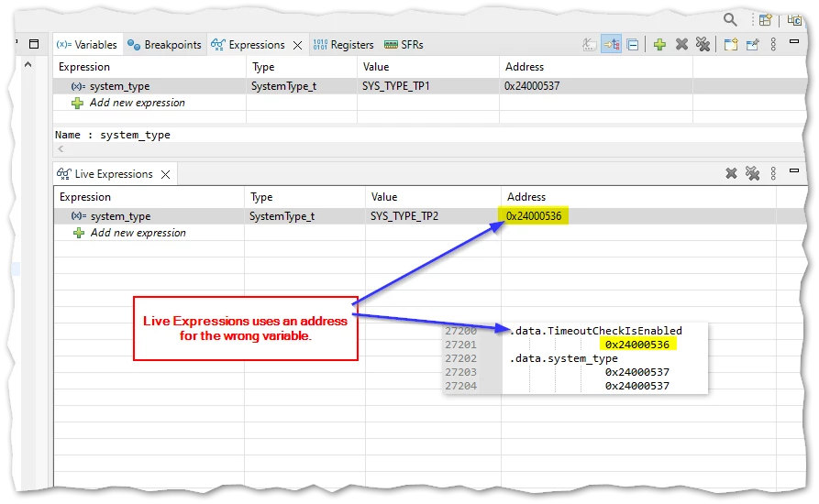Image resolution: width=819 pixels, height=504 pixels.
Task: Switch to the Breakpoints tab
Action: (164, 45)
